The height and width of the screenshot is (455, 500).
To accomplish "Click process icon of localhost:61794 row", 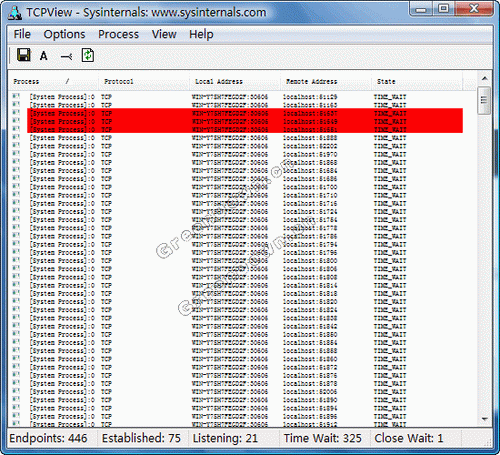I will (x=16, y=244).
